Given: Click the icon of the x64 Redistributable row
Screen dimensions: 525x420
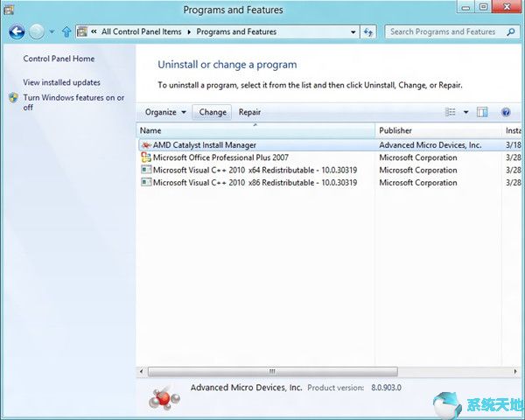Looking at the screenshot, I should [x=146, y=170].
